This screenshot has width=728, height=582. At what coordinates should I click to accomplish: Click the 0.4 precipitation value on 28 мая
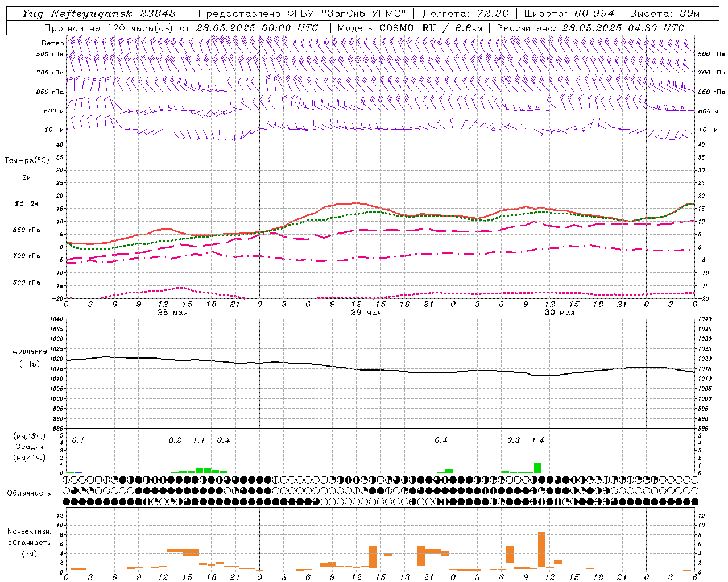224,440
